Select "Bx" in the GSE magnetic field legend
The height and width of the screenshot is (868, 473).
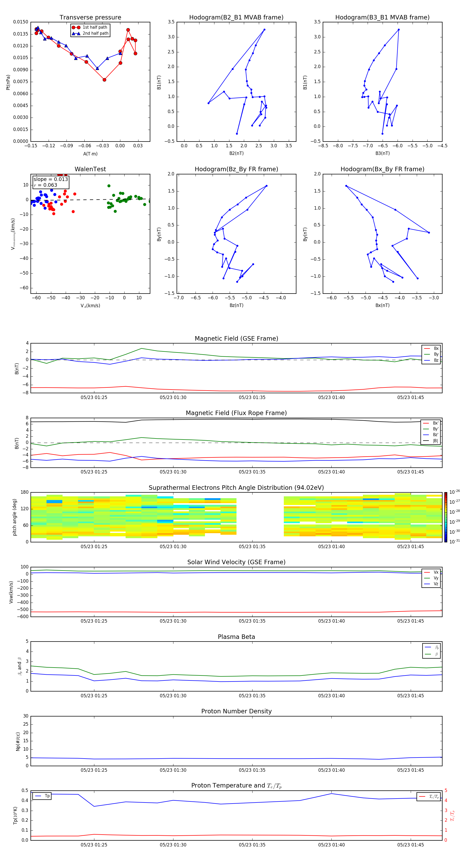[431, 349]
